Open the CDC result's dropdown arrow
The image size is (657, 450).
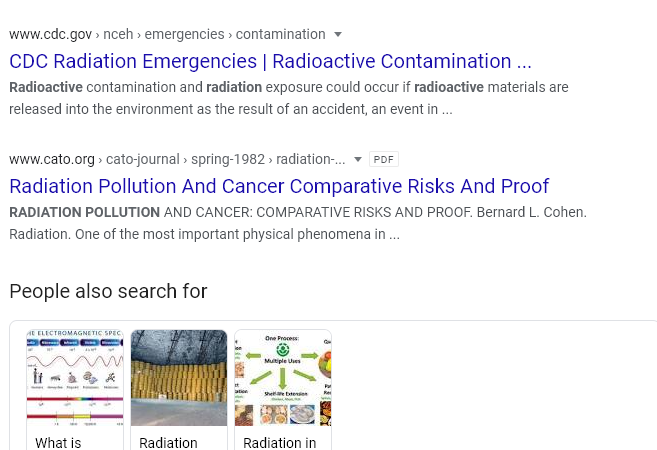point(338,34)
